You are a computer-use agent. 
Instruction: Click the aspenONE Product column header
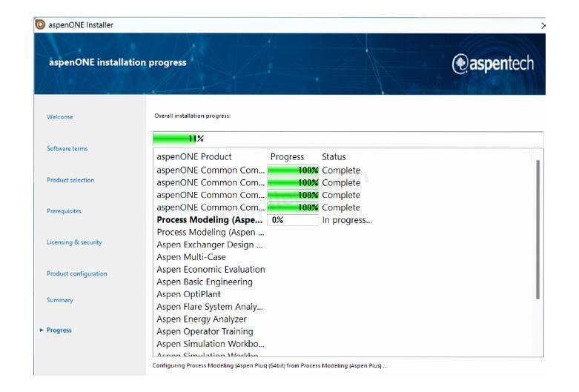[194, 156]
